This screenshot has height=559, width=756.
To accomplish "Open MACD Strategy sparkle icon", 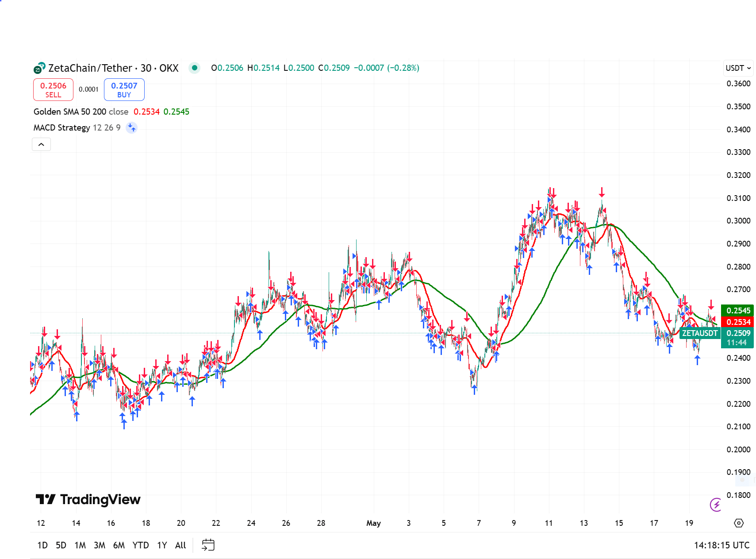I will click(x=131, y=128).
